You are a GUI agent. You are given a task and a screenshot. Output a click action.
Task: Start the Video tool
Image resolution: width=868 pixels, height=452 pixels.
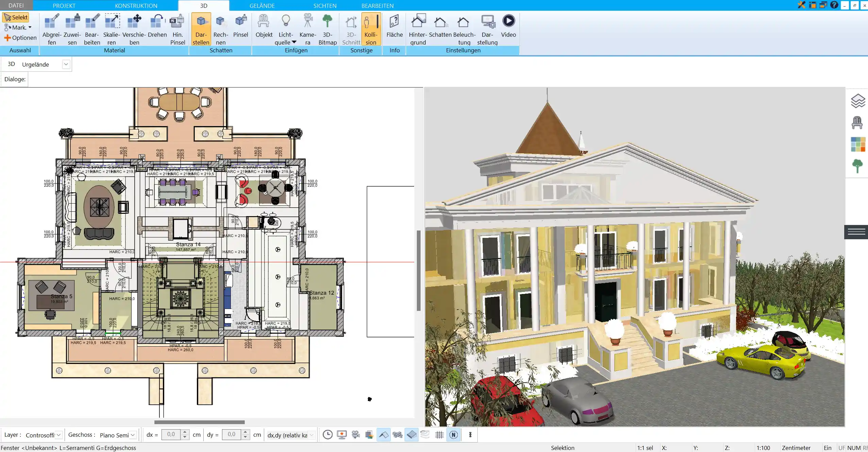[508, 26]
